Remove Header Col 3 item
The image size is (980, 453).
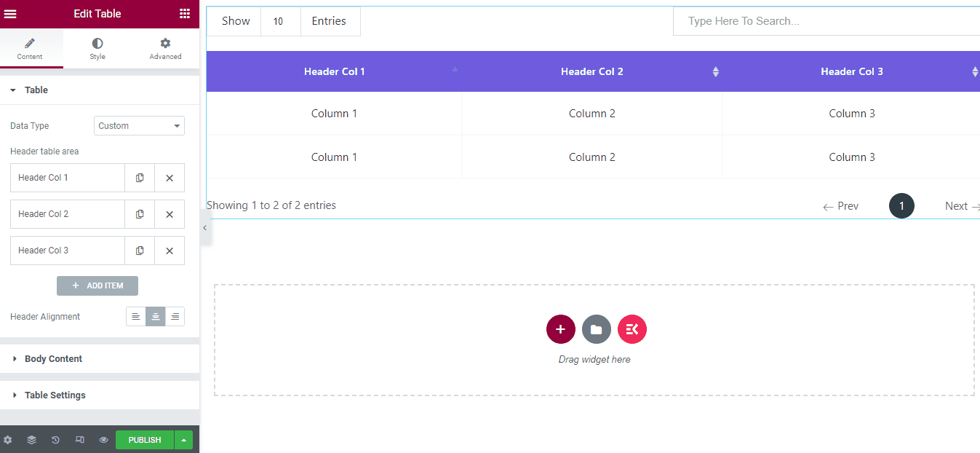169,250
